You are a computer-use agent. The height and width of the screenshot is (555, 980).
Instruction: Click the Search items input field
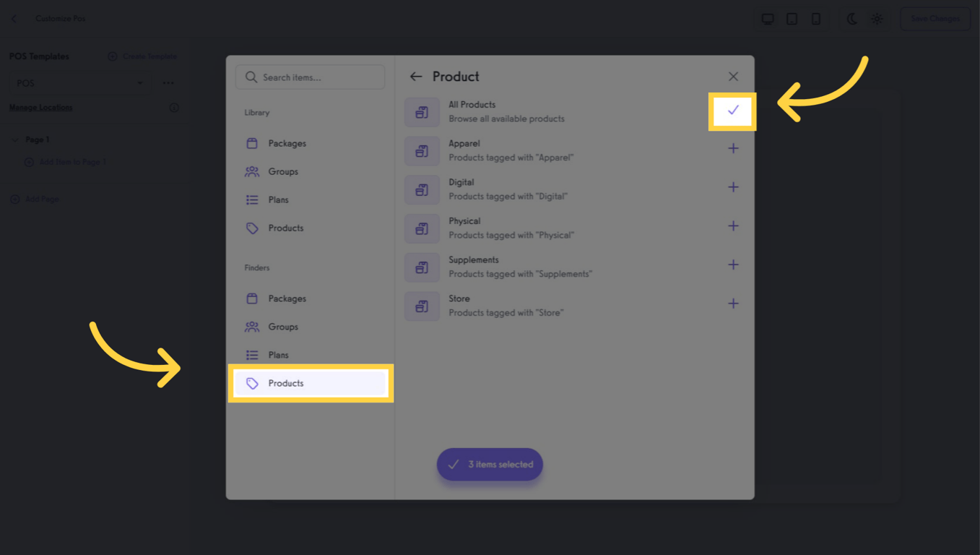click(310, 77)
